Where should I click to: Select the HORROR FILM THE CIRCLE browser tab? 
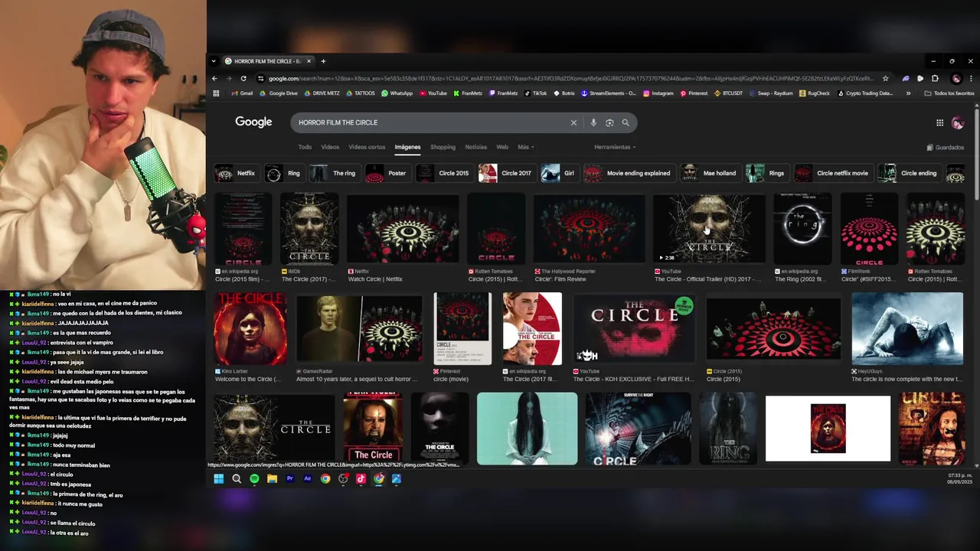268,61
